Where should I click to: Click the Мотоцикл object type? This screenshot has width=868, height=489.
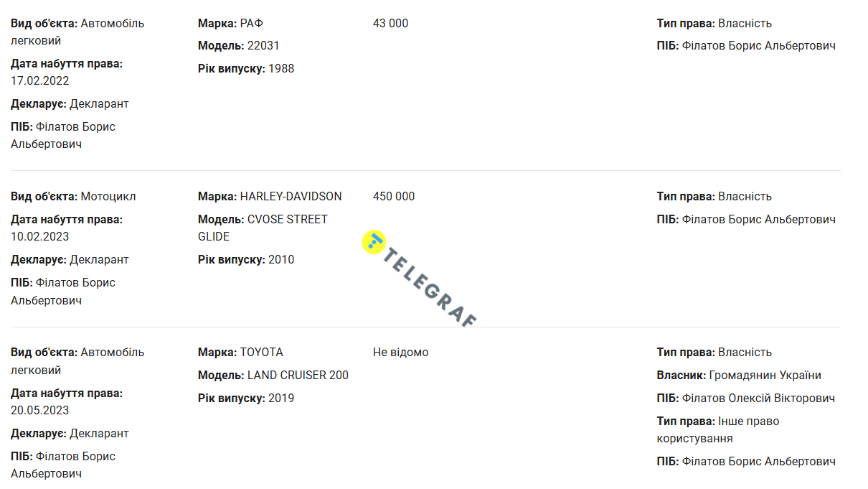pos(108,197)
